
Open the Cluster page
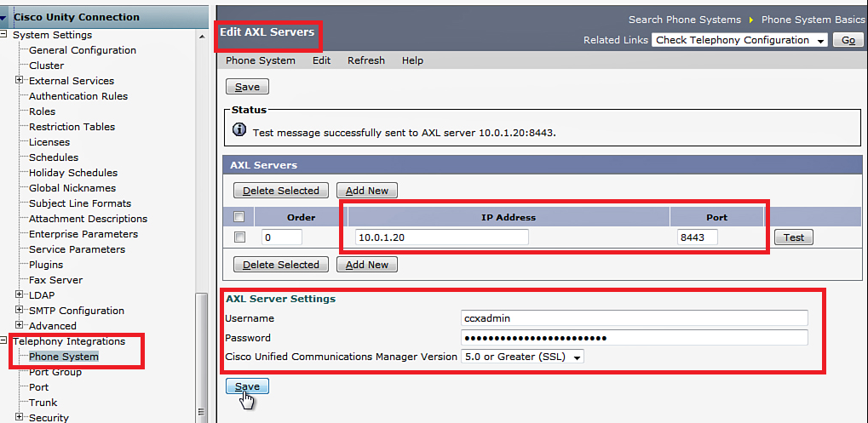pyautogui.click(x=47, y=66)
